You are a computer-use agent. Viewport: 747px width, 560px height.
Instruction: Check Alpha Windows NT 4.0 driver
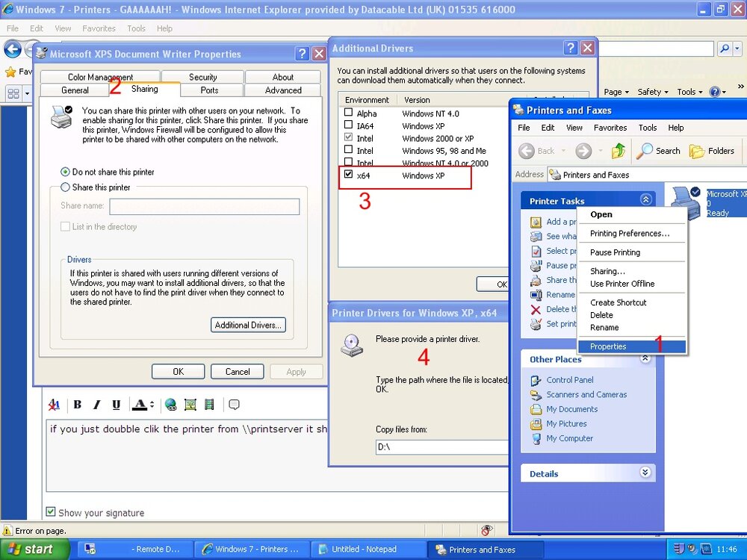coord(348,113)
